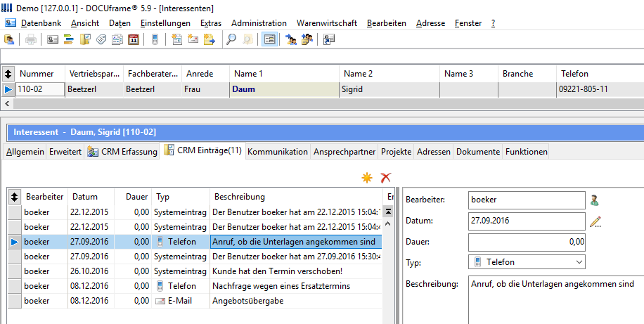Open the contact card icon in toolbar
Screen dimensions: 644x324
53,40
